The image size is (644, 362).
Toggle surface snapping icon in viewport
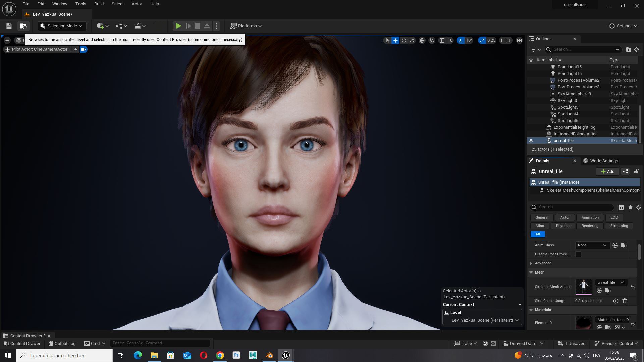point(432,40)
